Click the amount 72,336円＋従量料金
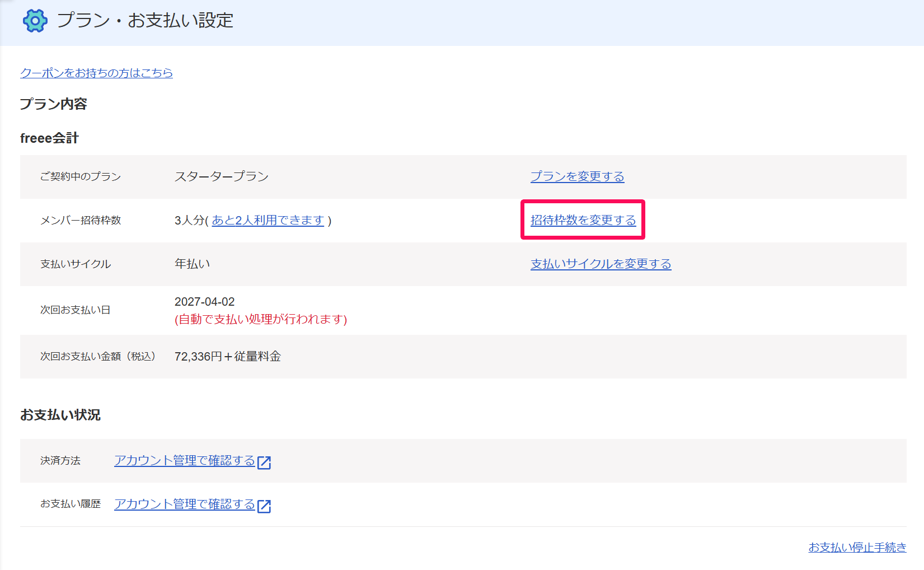Viewport: 924px width, 570px height. (228, 357)
